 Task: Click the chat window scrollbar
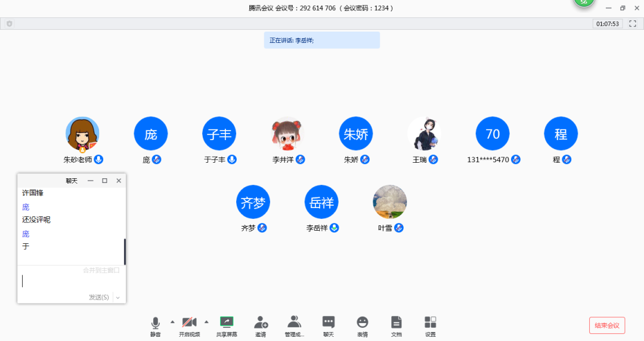coord(125,252)
